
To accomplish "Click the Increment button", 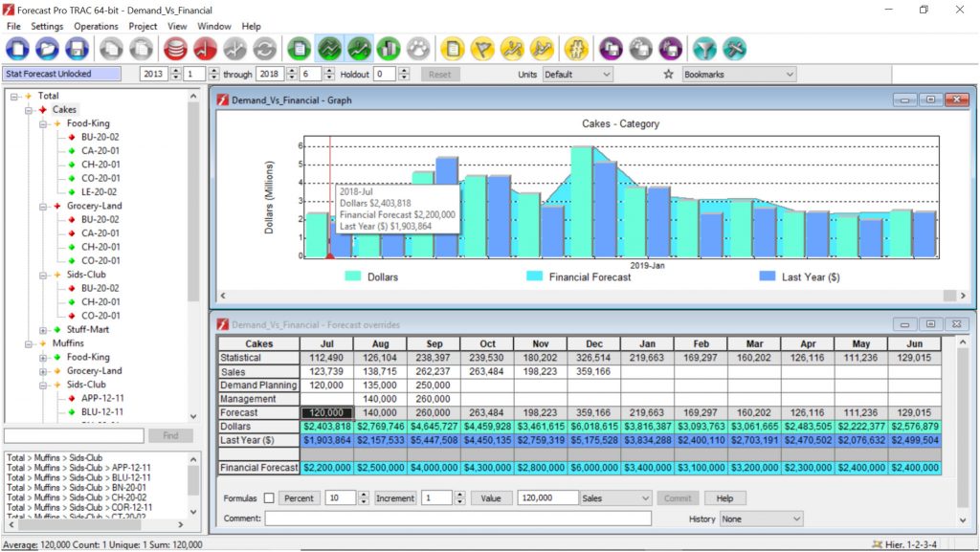I will pyautogui.click(x=395, y=498).
